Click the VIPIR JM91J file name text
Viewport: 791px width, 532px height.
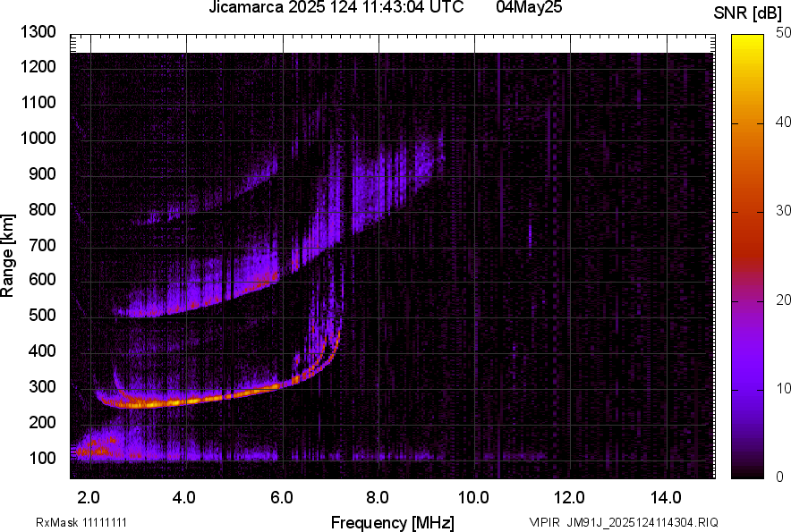624,522
